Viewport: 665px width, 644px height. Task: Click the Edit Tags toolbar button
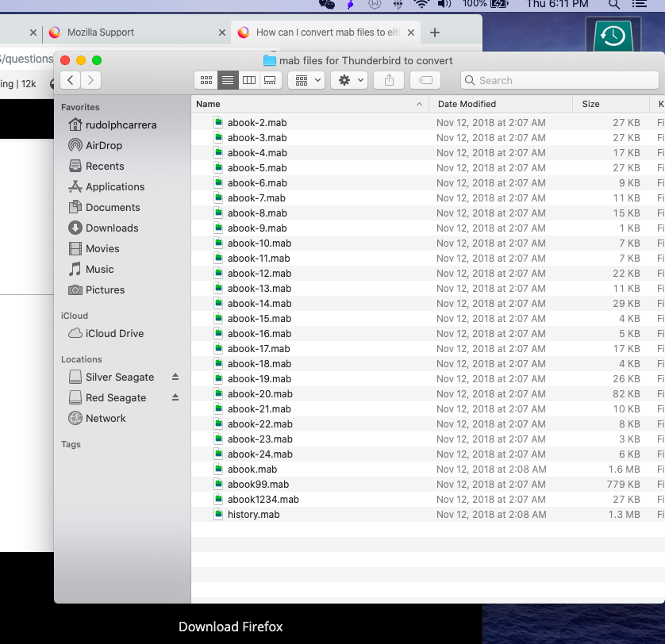425,80
